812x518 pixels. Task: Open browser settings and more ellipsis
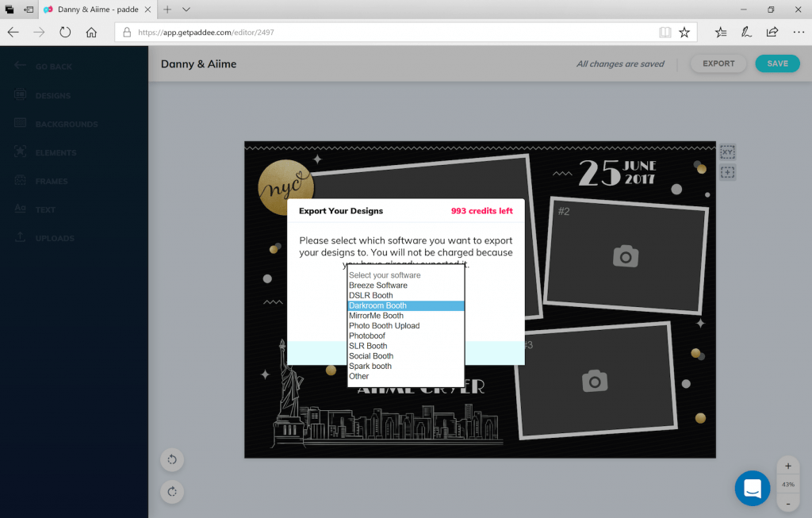799,32
